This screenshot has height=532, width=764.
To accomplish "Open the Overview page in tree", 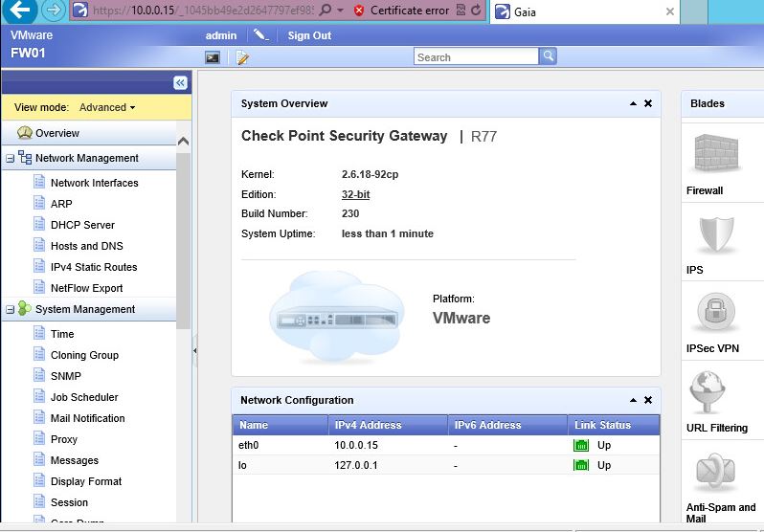I will pyautogui.click(x=57, y=133).
